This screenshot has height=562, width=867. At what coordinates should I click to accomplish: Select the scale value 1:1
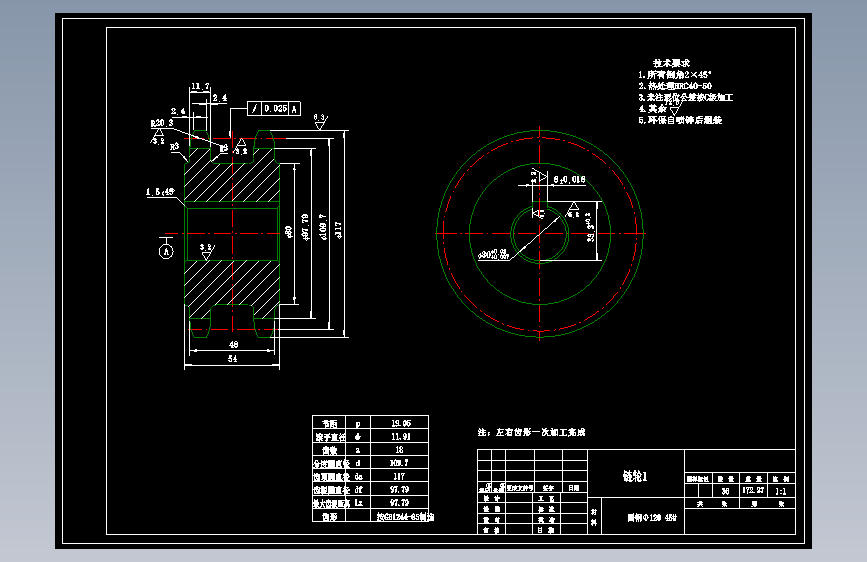point(781,491)
